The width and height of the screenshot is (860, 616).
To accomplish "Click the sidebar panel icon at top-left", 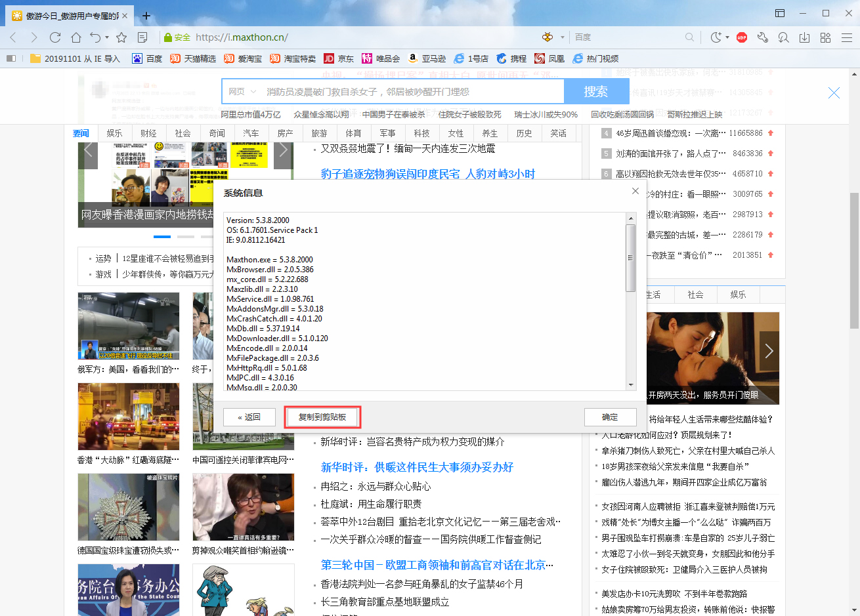I will tap(11, 58).
